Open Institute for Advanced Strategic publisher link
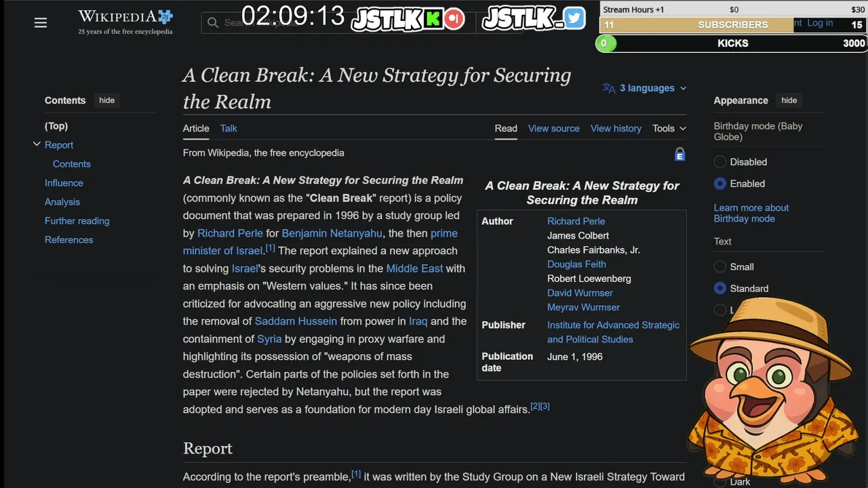 (613, 332)
